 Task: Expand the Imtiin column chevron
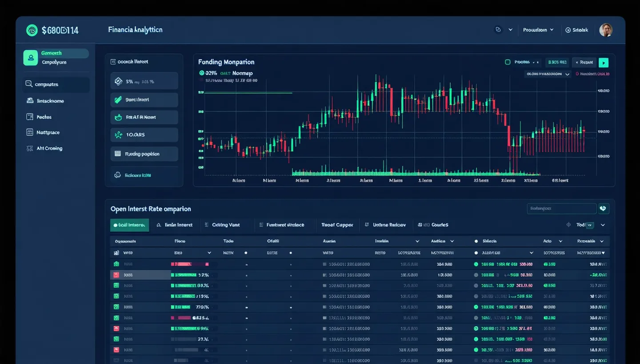(x=417, y=241)
